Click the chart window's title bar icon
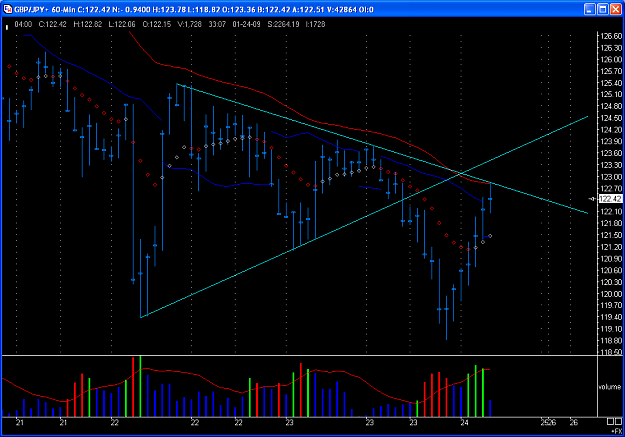The image size is (625, 437). (x=8, y=9)
